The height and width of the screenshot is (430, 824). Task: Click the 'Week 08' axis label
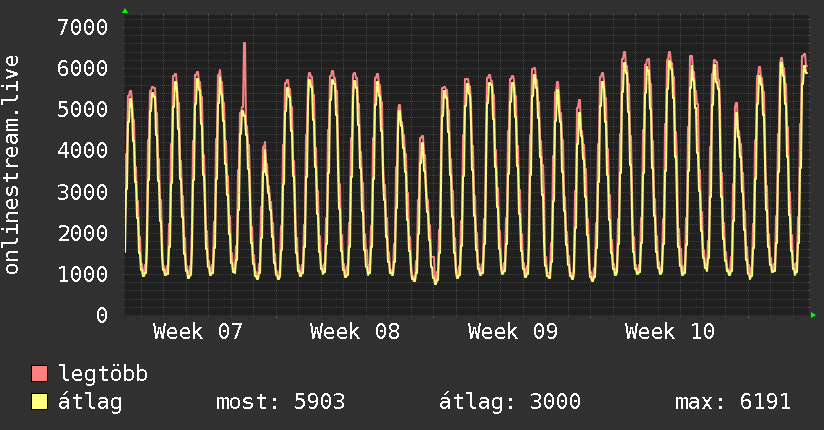[x=355, y=332]
